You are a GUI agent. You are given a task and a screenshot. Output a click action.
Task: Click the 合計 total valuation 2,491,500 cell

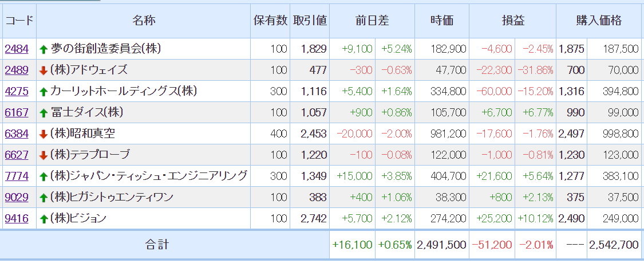pos(442,245)
